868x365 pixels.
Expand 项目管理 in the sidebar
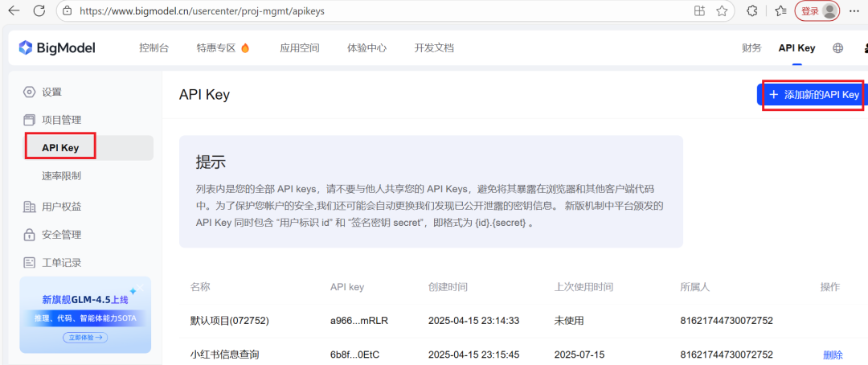(x=61, y=120)
